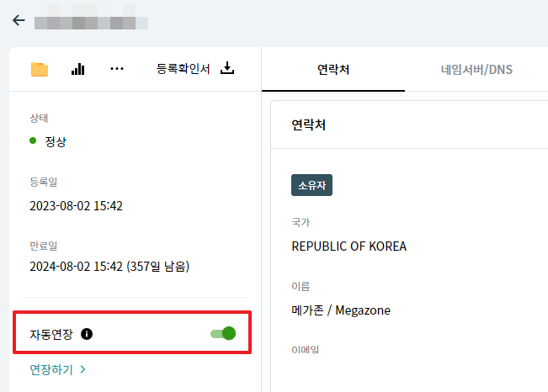The image size is (548, 392).
Task: Click the green status dot beside 정상
Action: click(x=33, y=141)
